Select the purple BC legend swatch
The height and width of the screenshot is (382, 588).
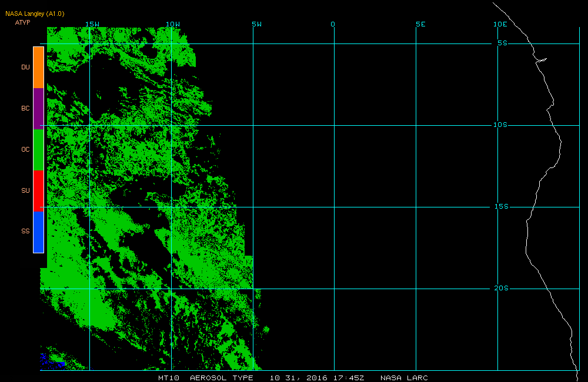tap(38, 109)
